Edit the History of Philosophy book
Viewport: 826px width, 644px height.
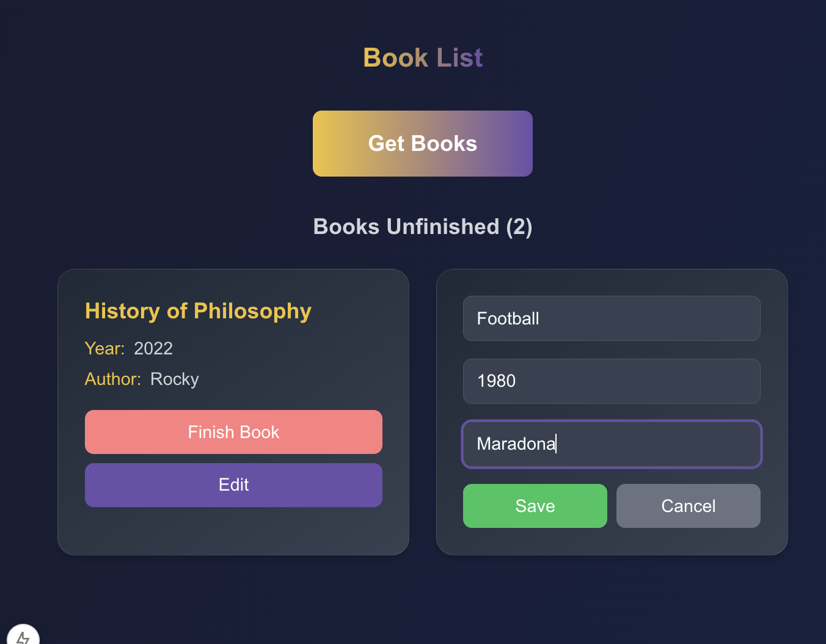tap(233, 485)
